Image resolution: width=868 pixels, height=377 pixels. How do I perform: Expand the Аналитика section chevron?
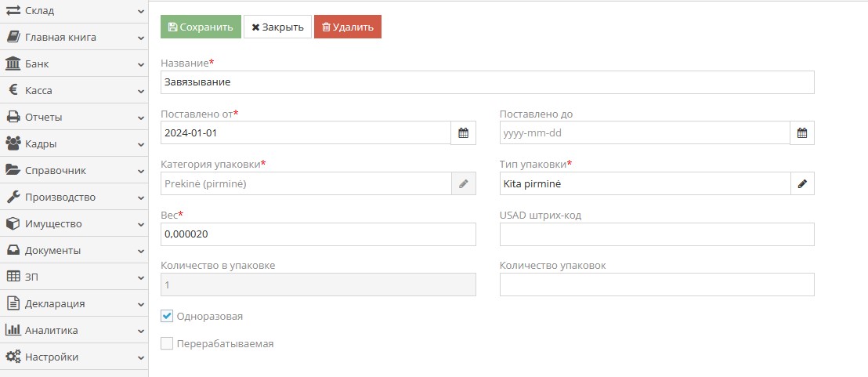pos(140,331)
